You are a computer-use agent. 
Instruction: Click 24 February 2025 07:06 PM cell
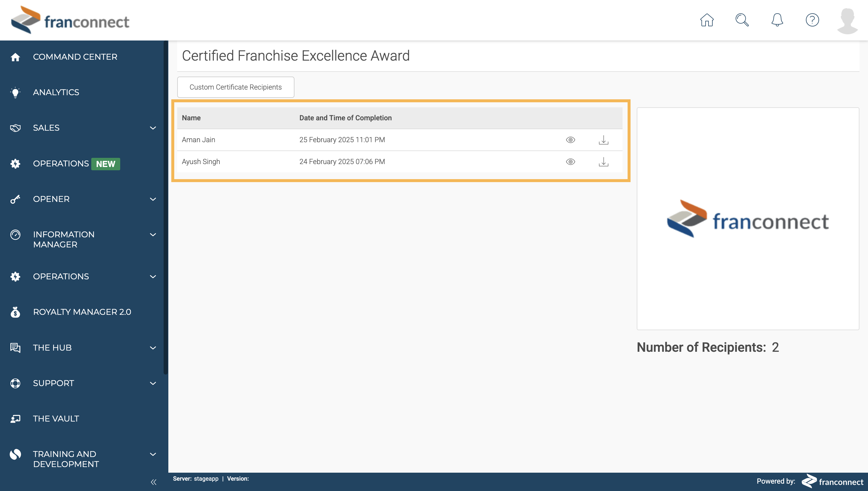342,161
